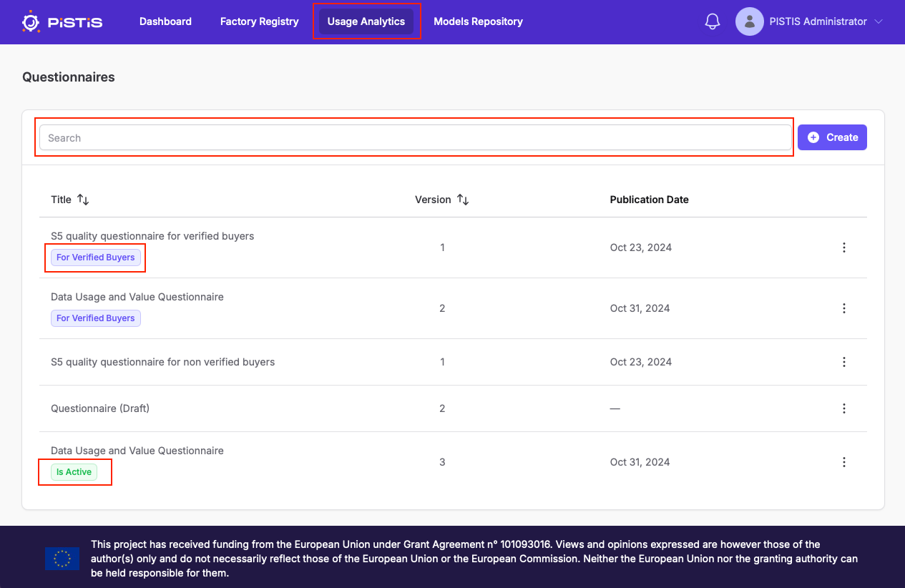Switch to Models Repository tab

tap(478, 21)
